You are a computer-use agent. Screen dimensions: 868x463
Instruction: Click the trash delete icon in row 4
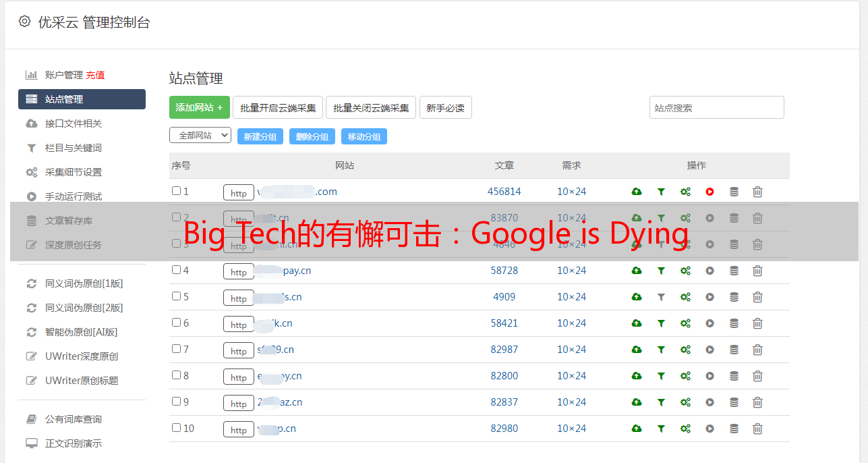click(x=757, y=271)
